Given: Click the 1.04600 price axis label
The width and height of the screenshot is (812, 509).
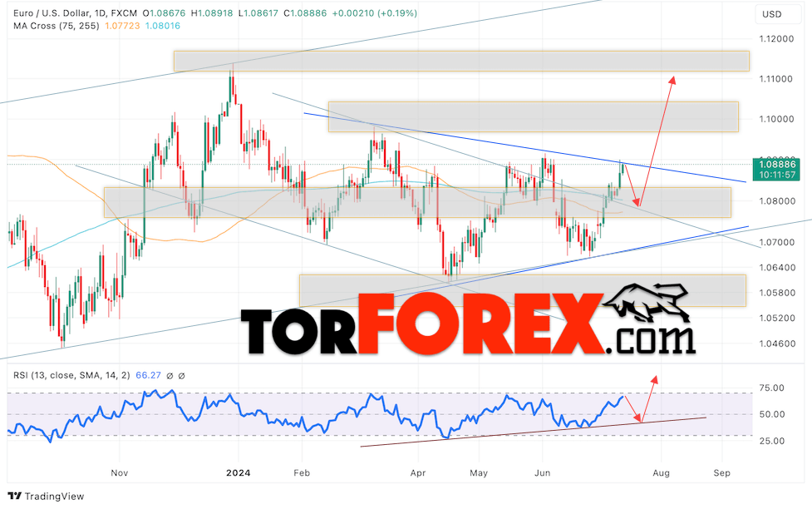Looking at the screenshot, I should point(775,343).
